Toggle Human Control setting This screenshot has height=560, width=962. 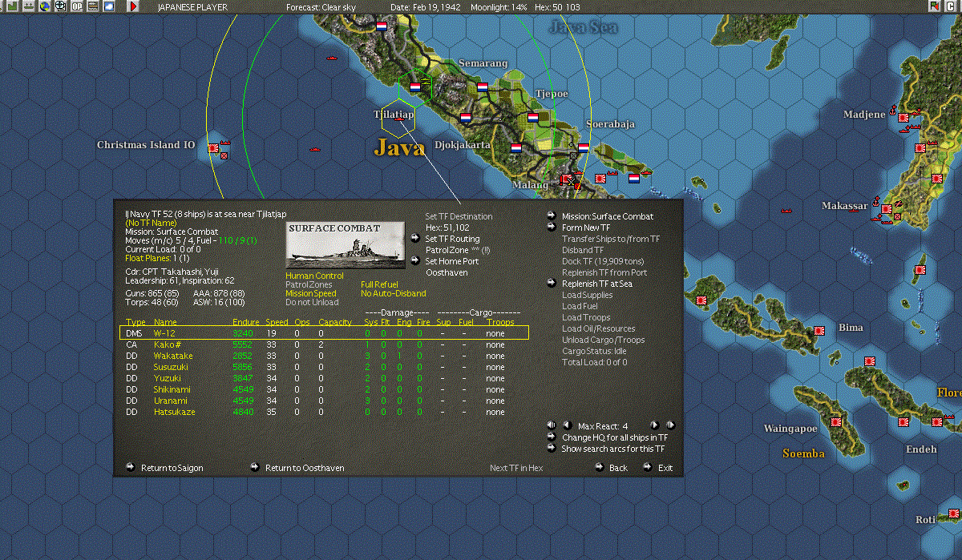[x=314, y=276]
